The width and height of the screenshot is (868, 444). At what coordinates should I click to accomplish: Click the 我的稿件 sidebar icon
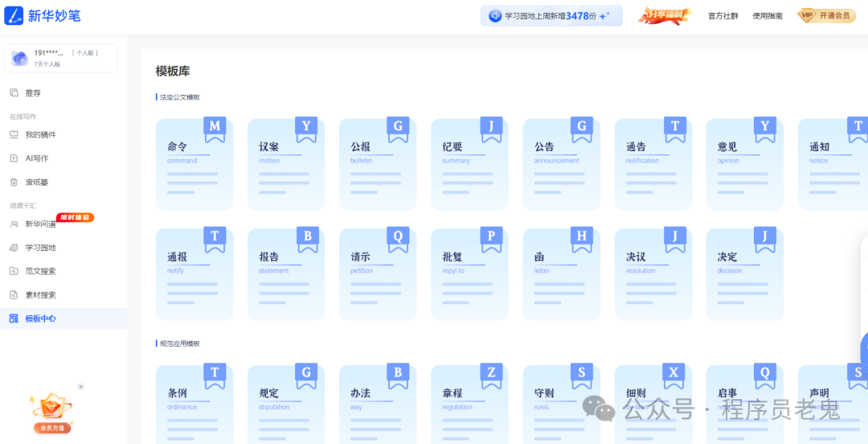click(x=14, y=134)
